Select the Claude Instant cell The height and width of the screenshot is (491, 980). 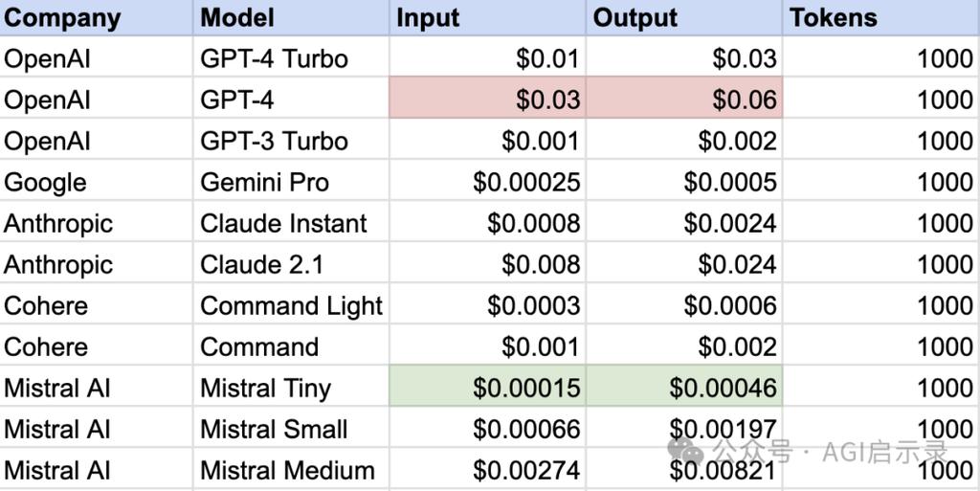click(291, 221)
